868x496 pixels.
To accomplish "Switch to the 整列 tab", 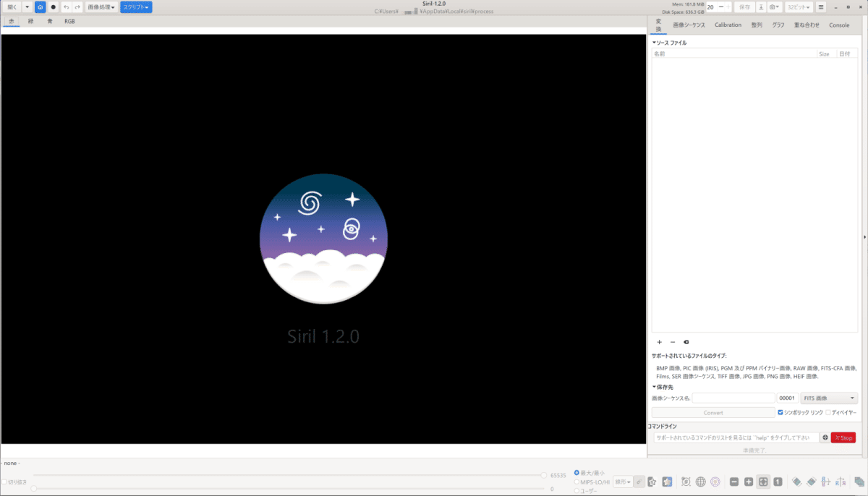I will tap(757, 25).
